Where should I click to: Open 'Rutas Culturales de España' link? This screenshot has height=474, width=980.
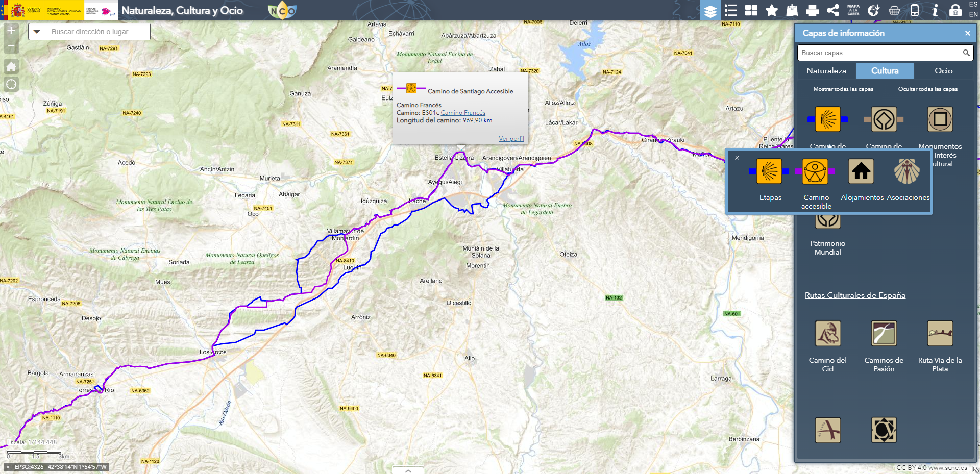855,295
